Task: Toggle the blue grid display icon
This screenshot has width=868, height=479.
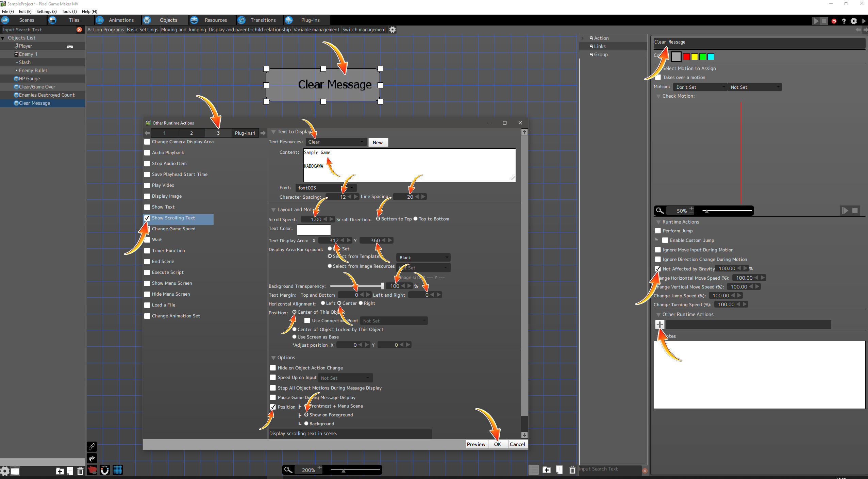Action: [x=118, y=470]
